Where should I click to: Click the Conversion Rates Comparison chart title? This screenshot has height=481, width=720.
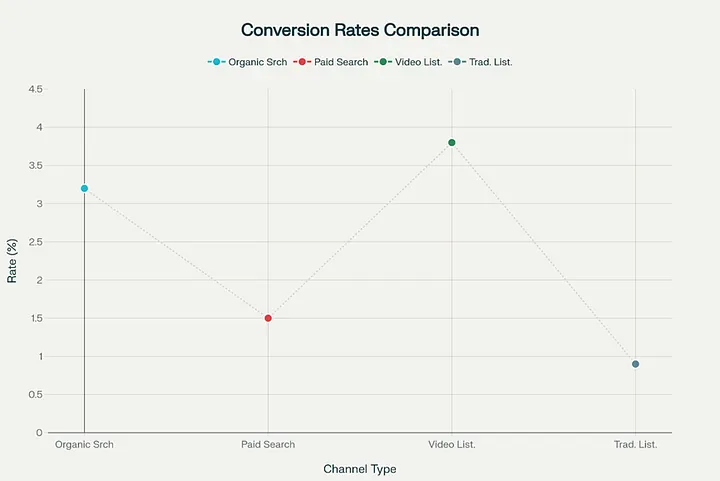coord(360,30)
